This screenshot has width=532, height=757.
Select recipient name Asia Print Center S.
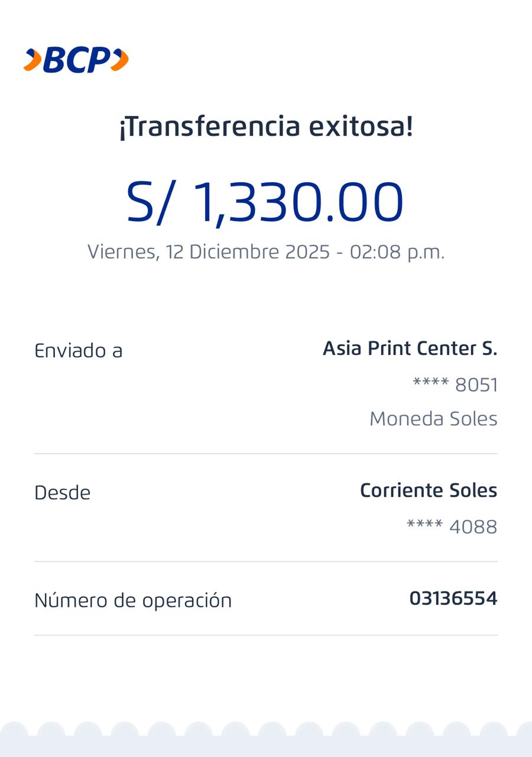pos(410,348)
